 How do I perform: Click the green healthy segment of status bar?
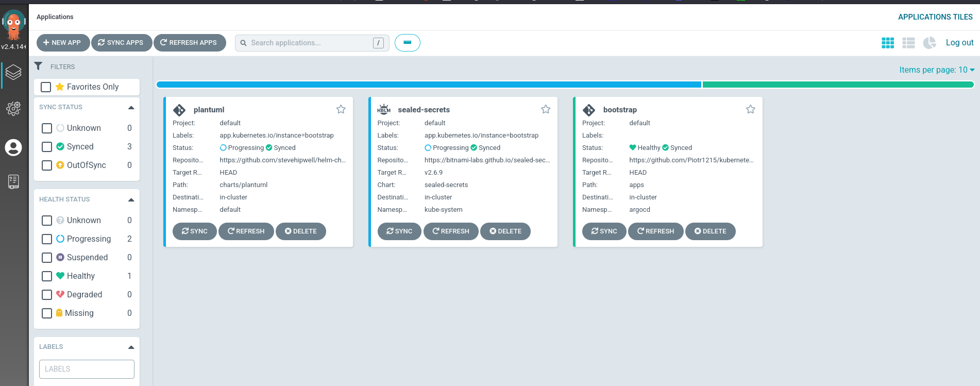coord(837,85)
